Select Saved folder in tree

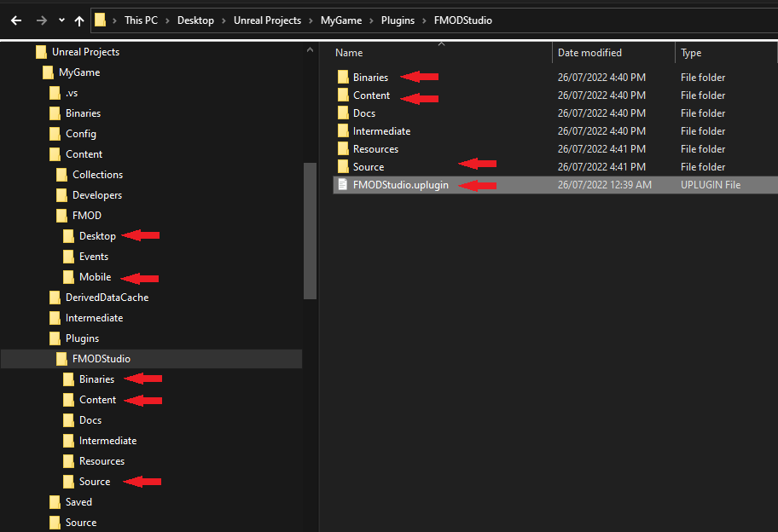pos(78,502)
